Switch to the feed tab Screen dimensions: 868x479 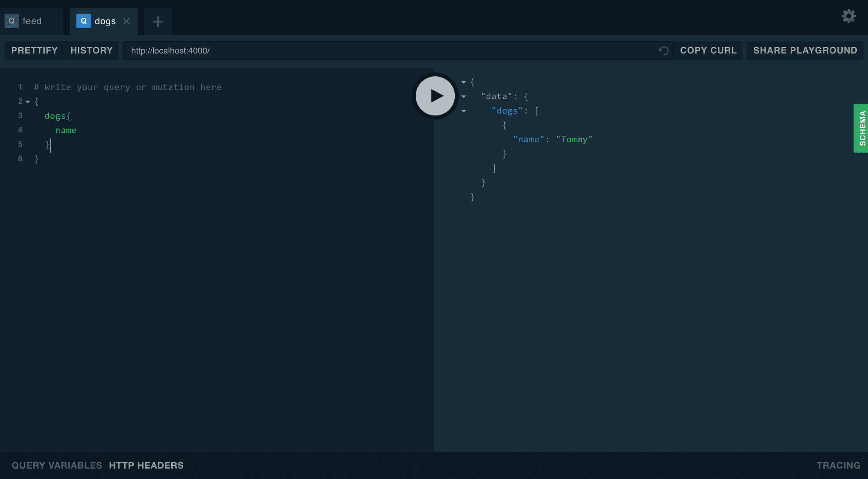pyautogui.click(x=32, y=21)
